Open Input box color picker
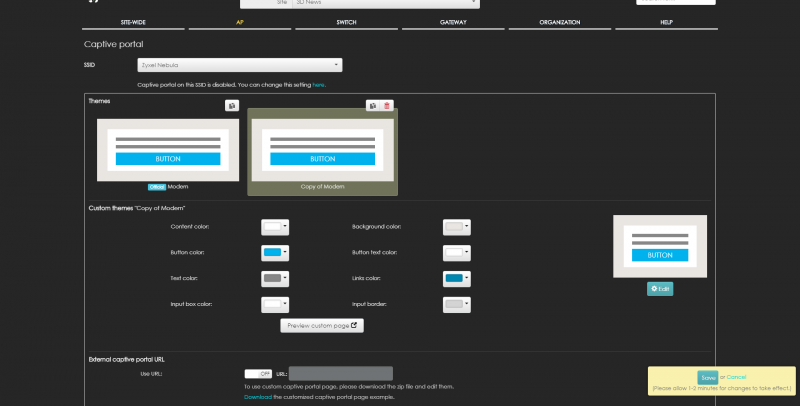Image resolution: width=800 pixels, height=406 pixels. [275, 304]
